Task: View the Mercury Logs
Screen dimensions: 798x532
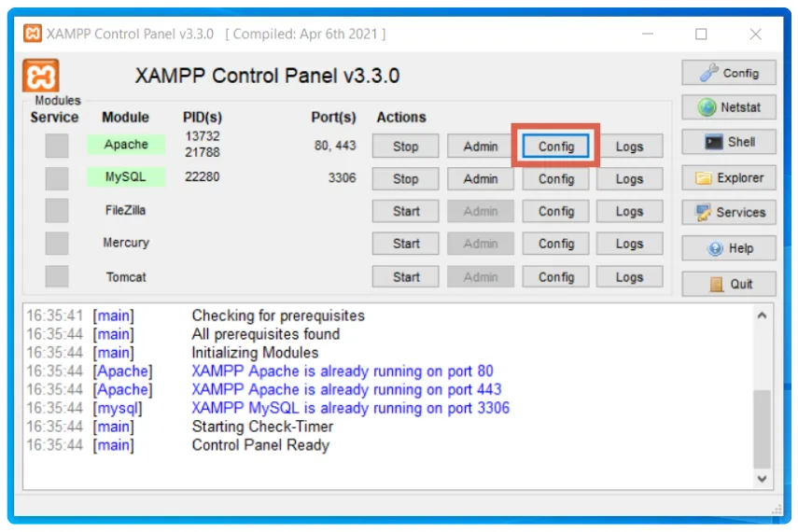Action: point(629,245)
